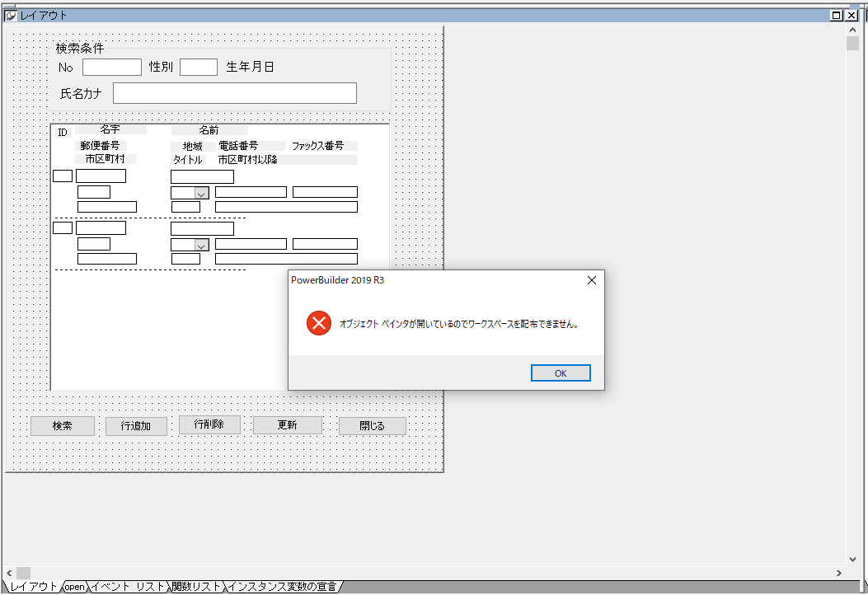Viewport: 868px width, 595px height.
Task: Expand the 地域 dropdown in the second row
Action: pyautogui.click(x=201, y=245)
